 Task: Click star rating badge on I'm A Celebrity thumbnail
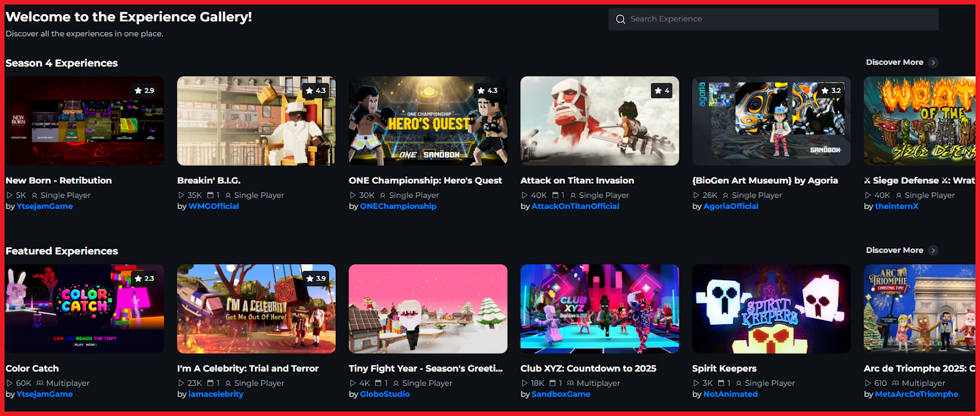point(316,278)
